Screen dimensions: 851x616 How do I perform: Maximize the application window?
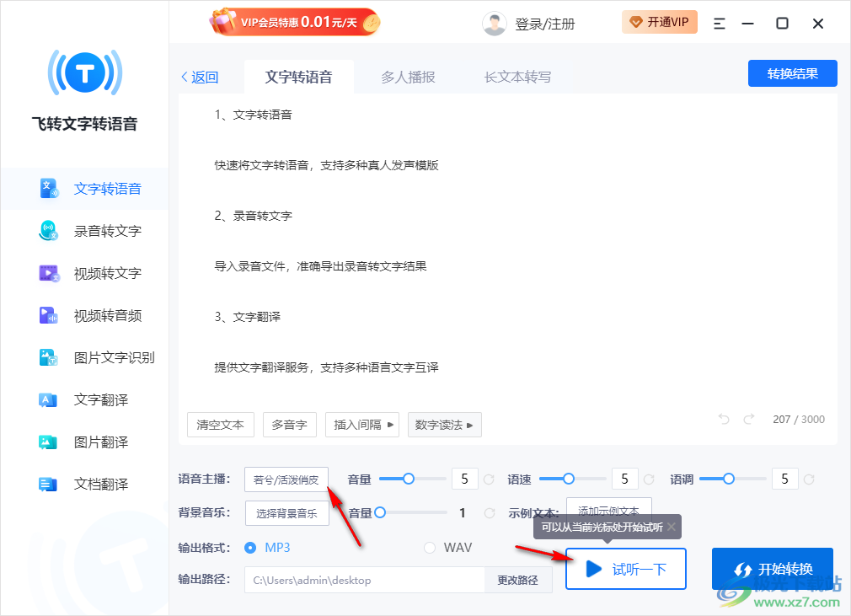point(782,24)
